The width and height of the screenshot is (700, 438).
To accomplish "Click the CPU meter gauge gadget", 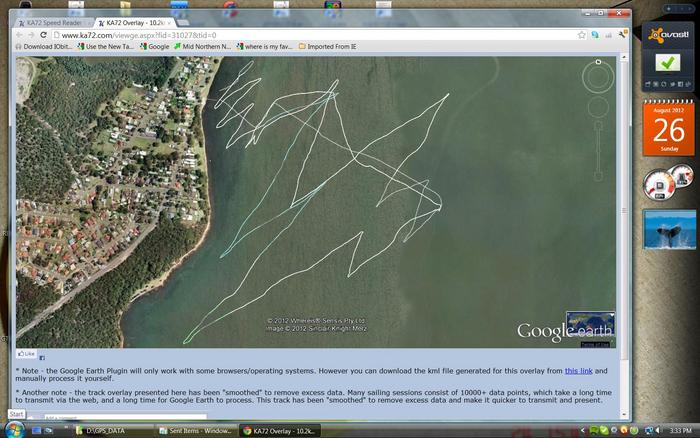I will click(x=661, y=183).
